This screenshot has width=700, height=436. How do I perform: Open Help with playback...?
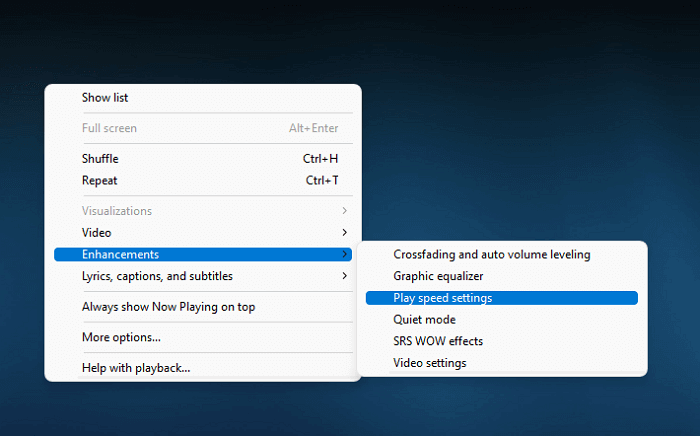coord(136,368)
